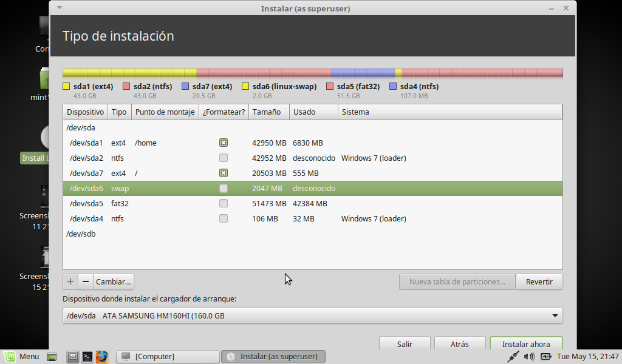
Task: Open the network connection tray icon
Action: click(514, 357)
